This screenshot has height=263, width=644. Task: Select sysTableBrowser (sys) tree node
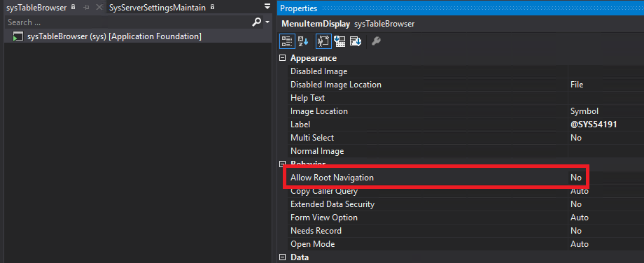(x=114, y=36)
